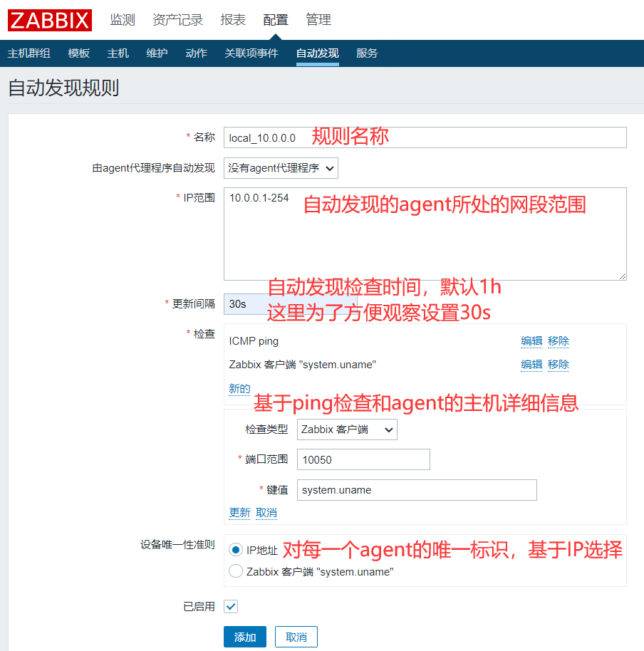Toggle the 已启用 checkbox
The height and width of the screenshot is (651, 644).
(231, 607)
